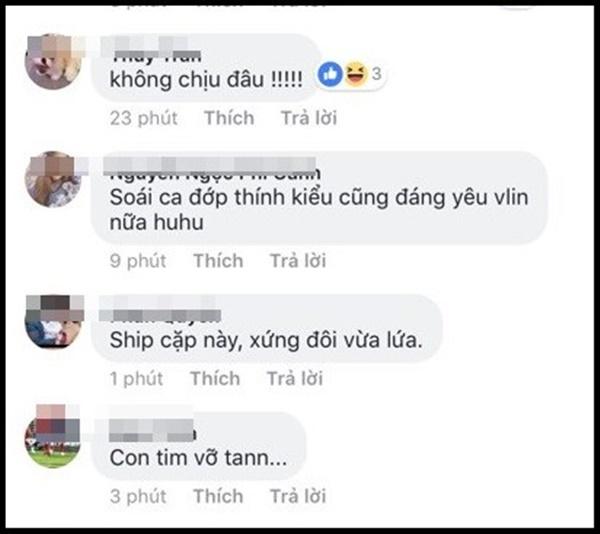Screen dimensions: 600x534
Task: Click the "23 phút" timestamp
Action: point(143,117)
